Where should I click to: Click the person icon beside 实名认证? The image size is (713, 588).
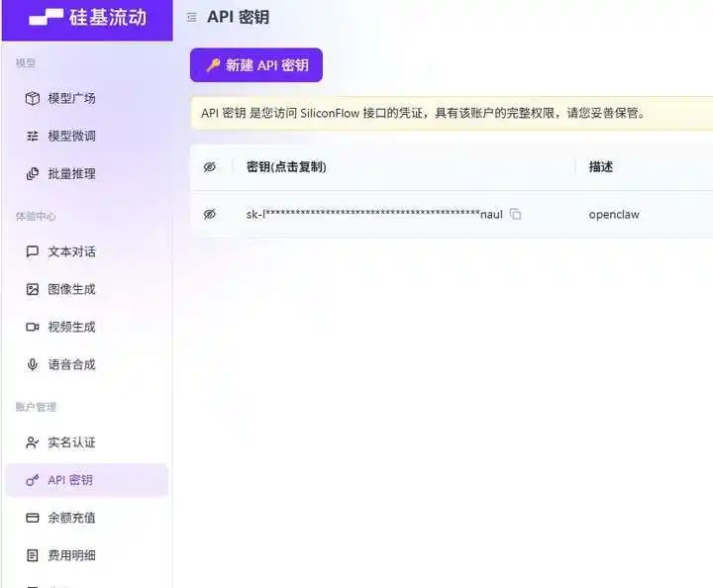[33, 442]
